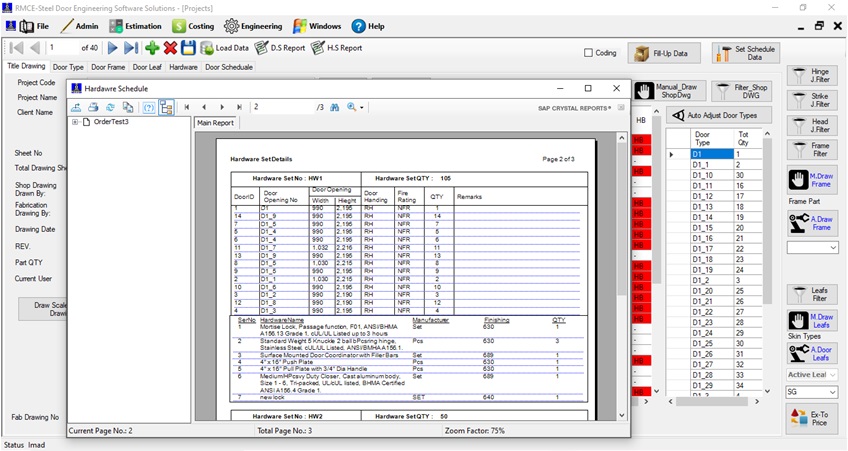This screenshot has width=848, height=451.
Task: Click Manual_Draw ShopDwg button
Action: [x=670, y=91]
